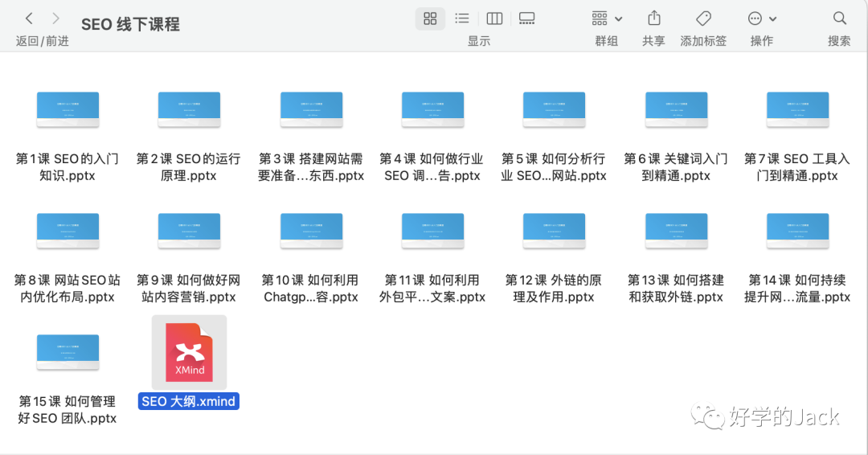Viewport: 868px width, 455px height.
Task: Open the actions ellipsis menu
Action: coord(762,18)
